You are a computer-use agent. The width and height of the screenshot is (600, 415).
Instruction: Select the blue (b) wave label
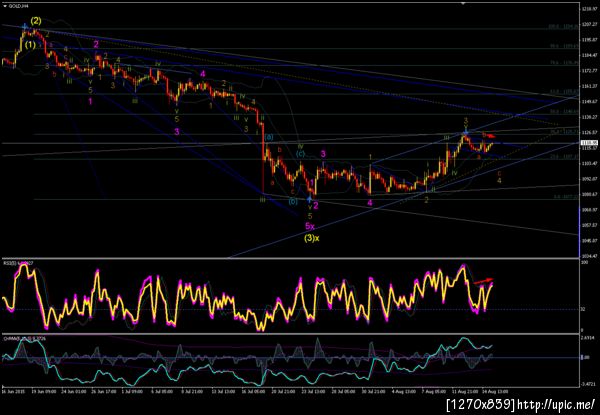click(x=293, y=202)
